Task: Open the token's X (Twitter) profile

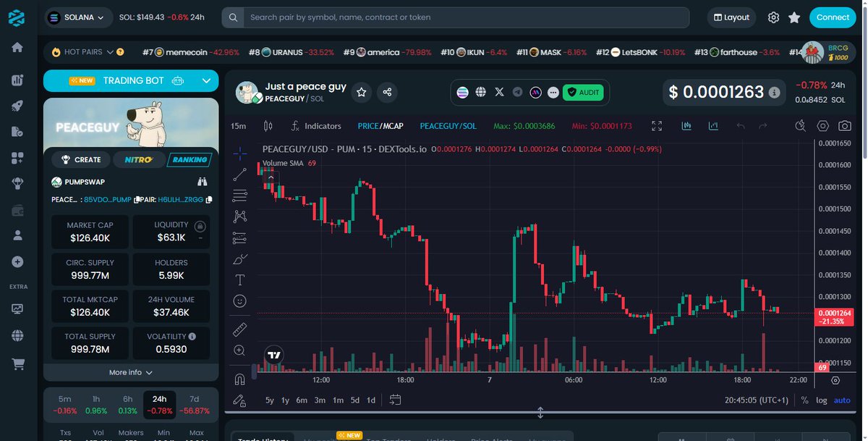Action: [x=499, y=93]
